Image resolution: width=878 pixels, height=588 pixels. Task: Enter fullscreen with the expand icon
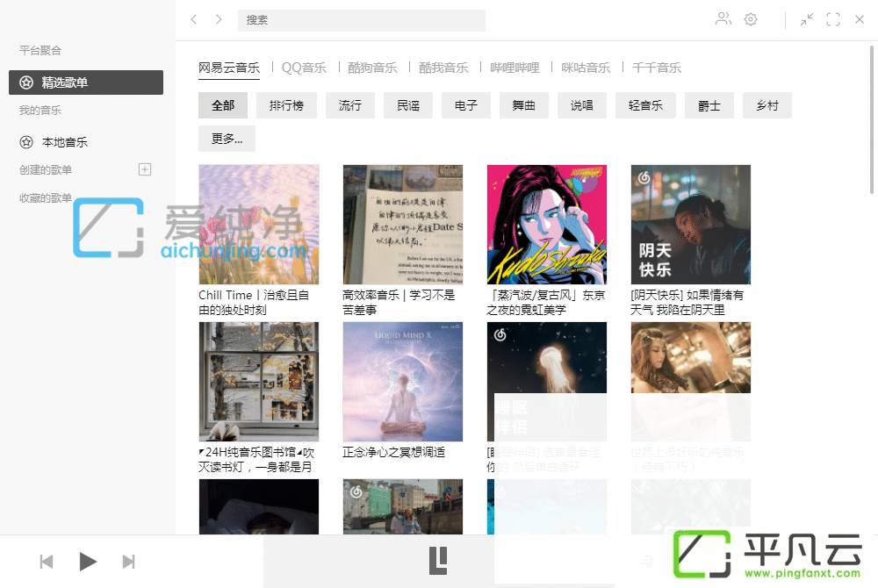(x=833, y=19)
